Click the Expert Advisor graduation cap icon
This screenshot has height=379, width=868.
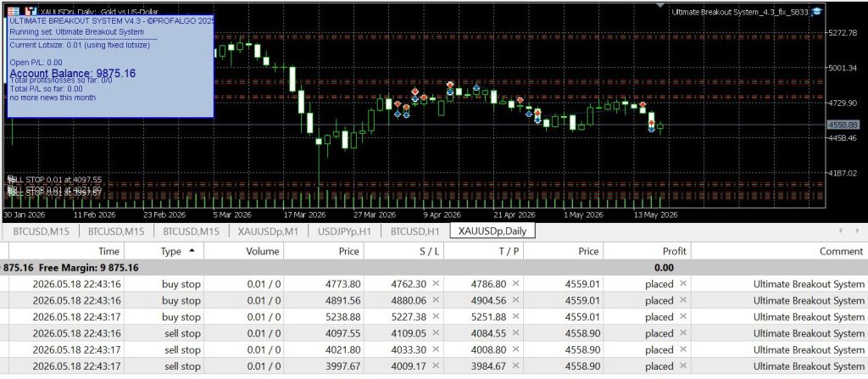coord(817,12)
